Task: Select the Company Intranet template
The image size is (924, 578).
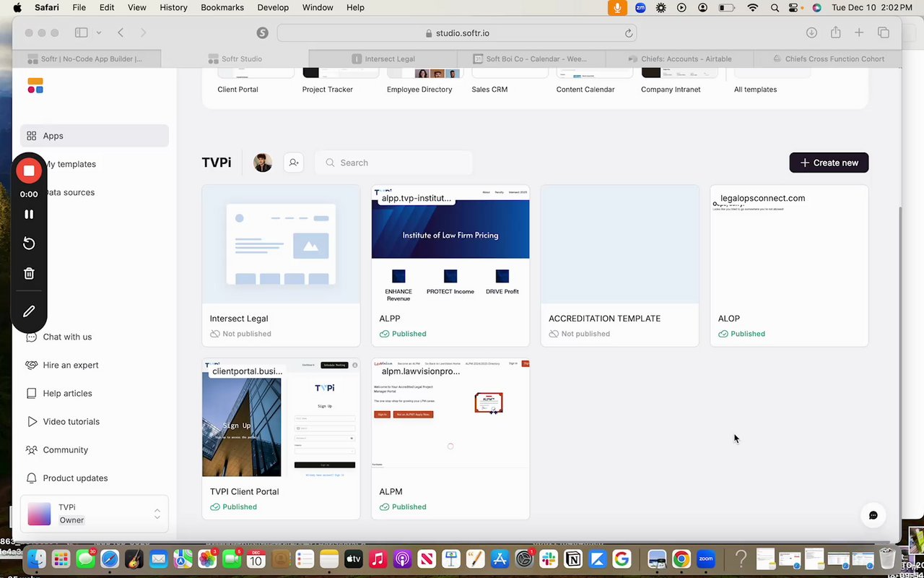Action: point(679,81)
